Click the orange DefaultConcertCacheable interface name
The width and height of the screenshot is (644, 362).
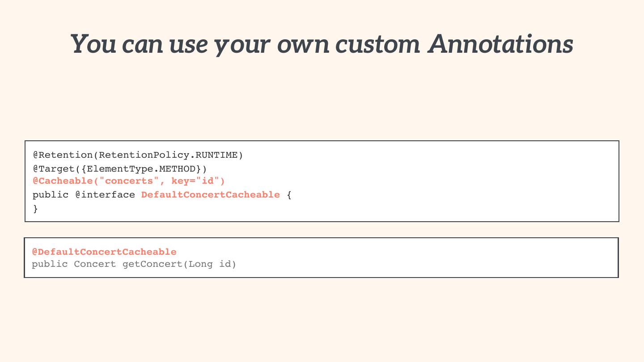click(x=210, y=195)
